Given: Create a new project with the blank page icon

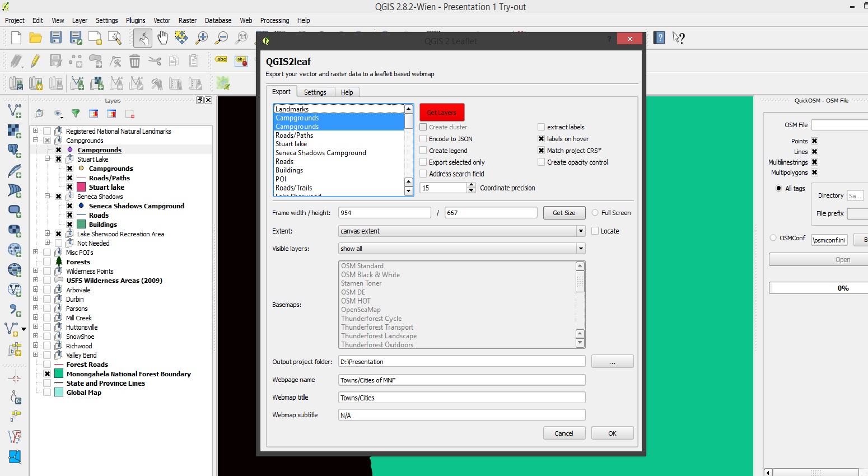Looking at the screenshot, I should (x=16, y=38).
